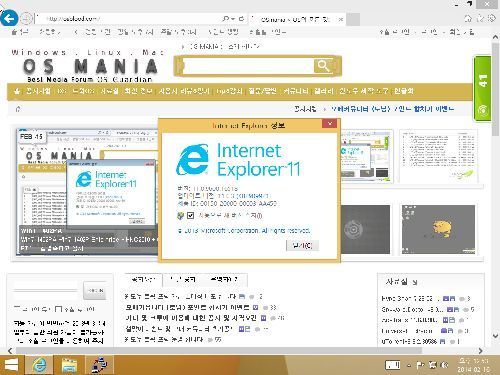Click the vertical scrollbar down arrow
The height and width of the screenshot is (375, 500).
coord(495,336)
